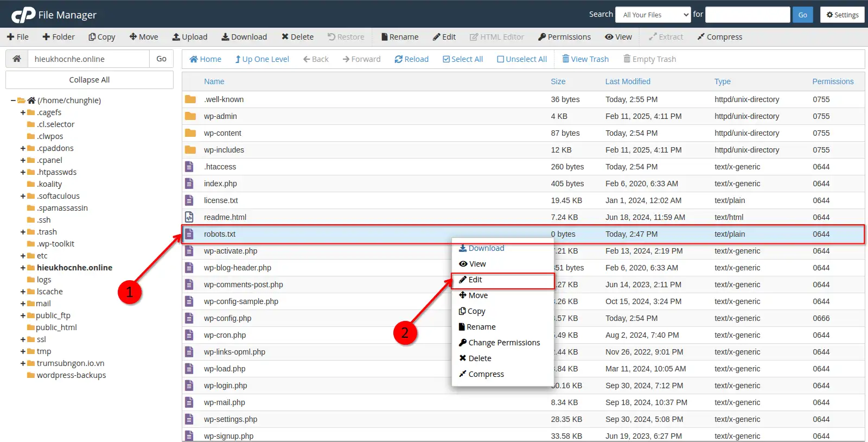Click the Copy toolbar button
Viewport: 868px width, 442px height.
click(102, 37)
